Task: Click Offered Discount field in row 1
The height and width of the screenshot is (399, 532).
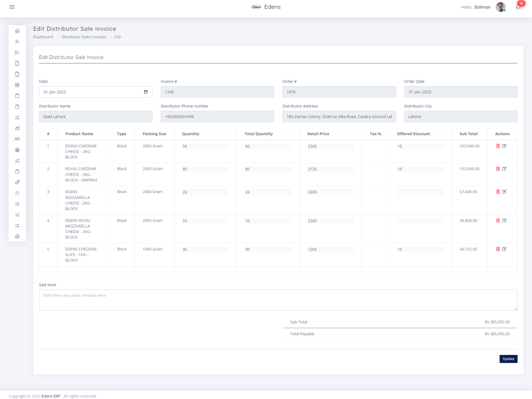Action: [420, 146]
